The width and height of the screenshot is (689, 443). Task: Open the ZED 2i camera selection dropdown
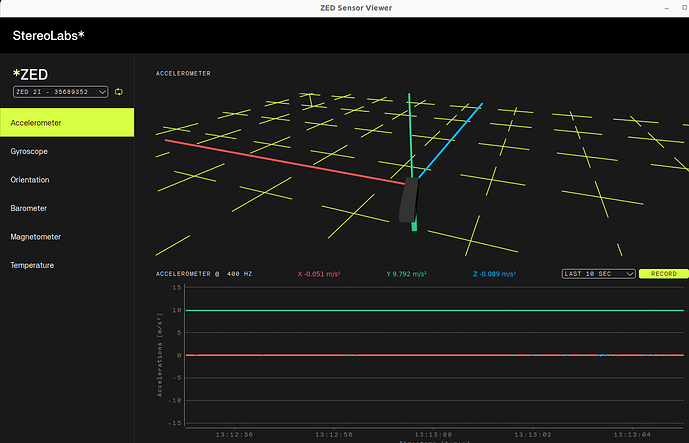point(60,92)
